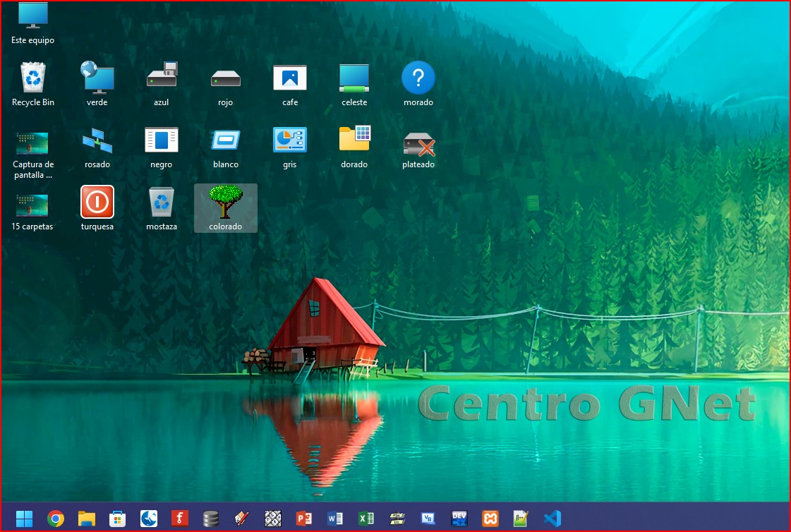Launch Excel from the taskbar
791x532 pixels.
coord(366,519)
